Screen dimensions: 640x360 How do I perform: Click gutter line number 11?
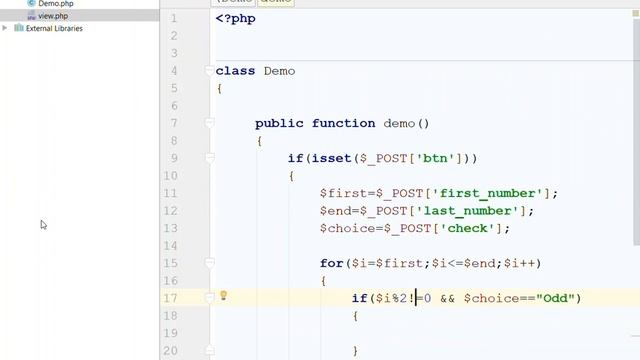[171, 193]
